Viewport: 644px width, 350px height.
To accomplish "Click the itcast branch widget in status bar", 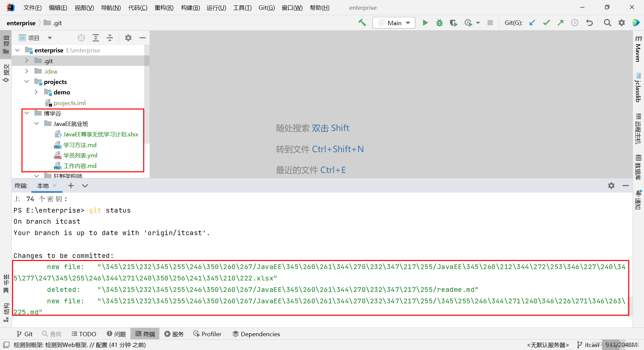I will pyautogui.click(x=588, y=345).
